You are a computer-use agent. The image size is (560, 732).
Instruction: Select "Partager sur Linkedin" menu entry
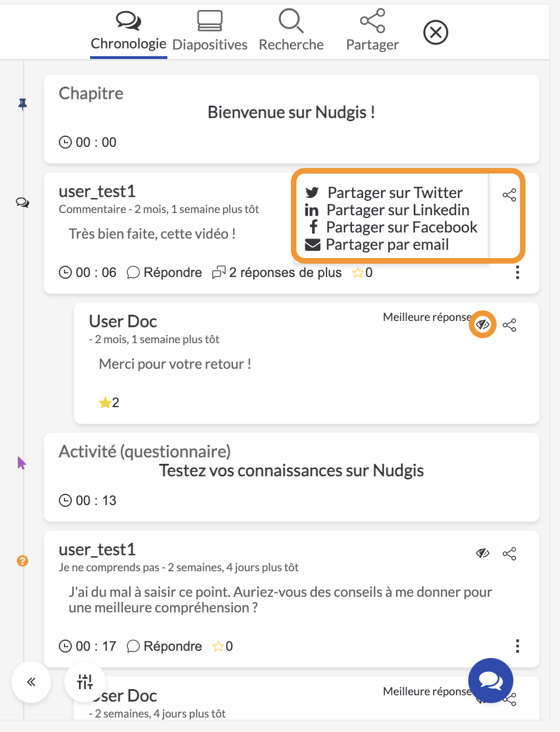pos(387,210)
